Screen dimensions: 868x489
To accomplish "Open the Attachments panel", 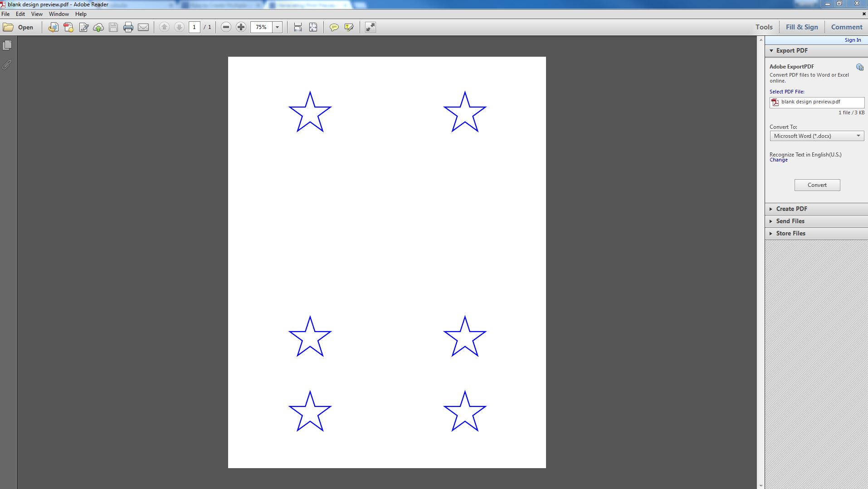I will 7,65.
